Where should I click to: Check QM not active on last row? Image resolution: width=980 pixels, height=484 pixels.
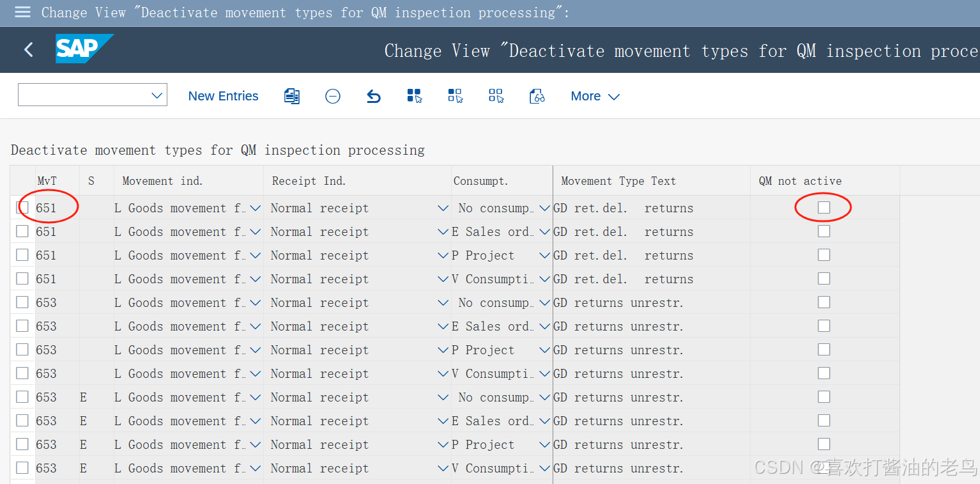coord(823,468)
